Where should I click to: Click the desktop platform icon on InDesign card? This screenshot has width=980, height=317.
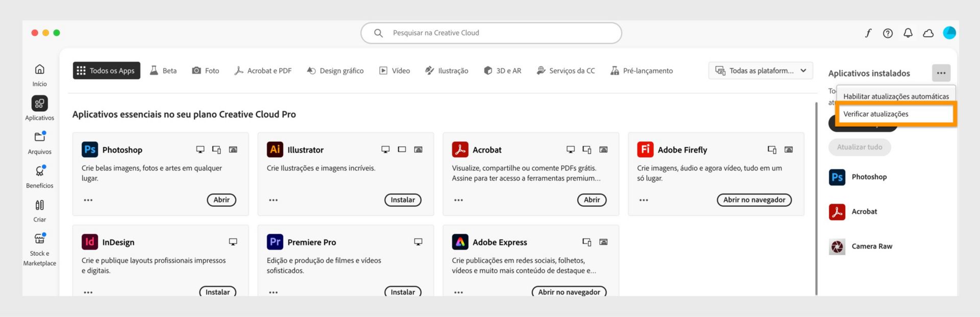point(233,242)
